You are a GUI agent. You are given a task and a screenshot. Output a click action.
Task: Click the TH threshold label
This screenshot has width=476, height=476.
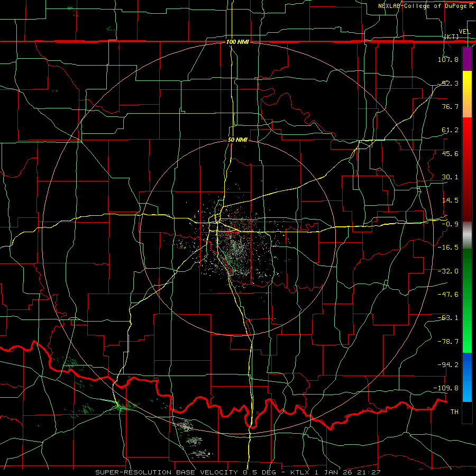click(x=454, y=412)
